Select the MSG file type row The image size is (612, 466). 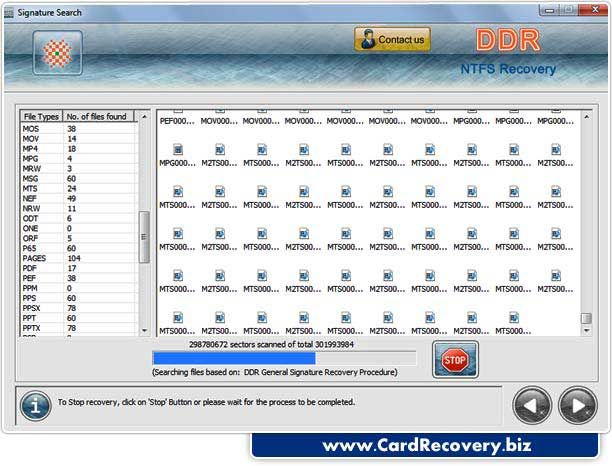tap(79, 179)
